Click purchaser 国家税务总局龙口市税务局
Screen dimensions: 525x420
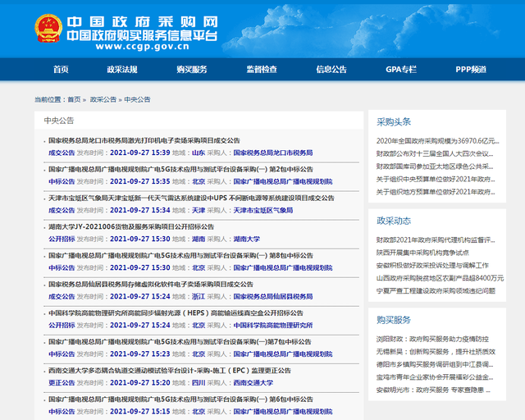pyautogui.click(x=273, y=153)
